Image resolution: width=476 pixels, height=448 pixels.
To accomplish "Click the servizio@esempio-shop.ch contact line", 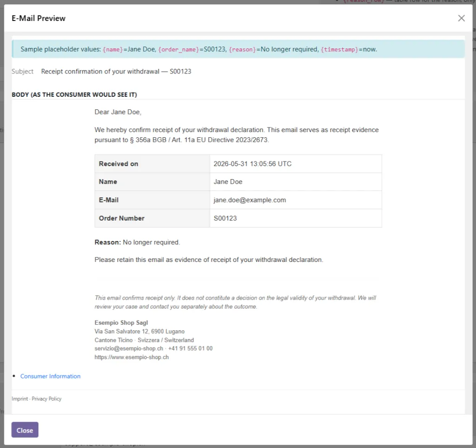I will [x=153, y=348].
